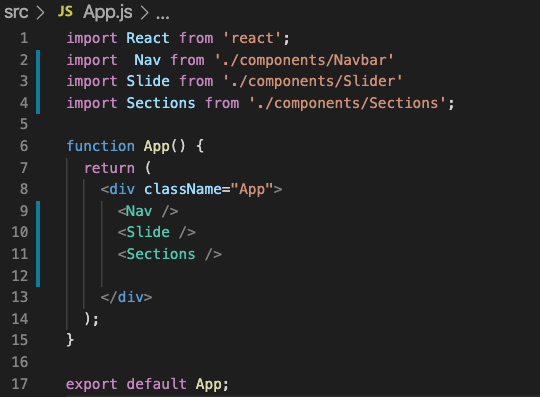Click the "App" string value on line 8

pos(252,189)
